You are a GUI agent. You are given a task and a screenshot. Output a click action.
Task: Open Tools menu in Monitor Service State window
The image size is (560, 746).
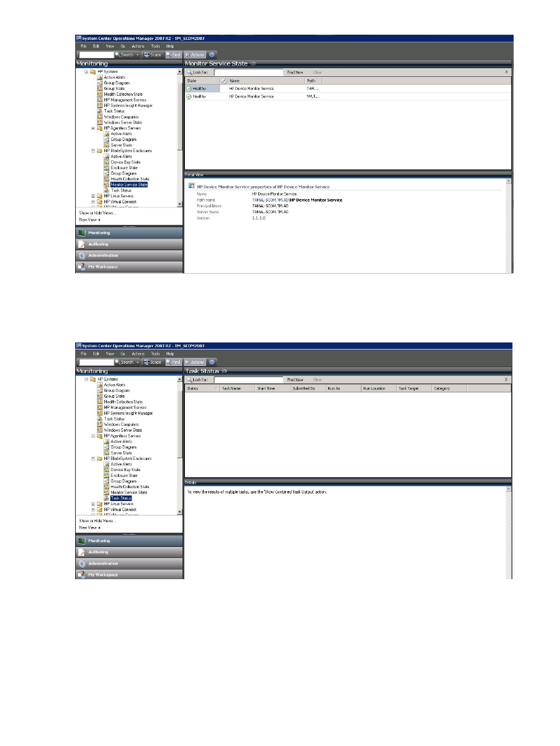pyautogui.click(x=155, y=46)
